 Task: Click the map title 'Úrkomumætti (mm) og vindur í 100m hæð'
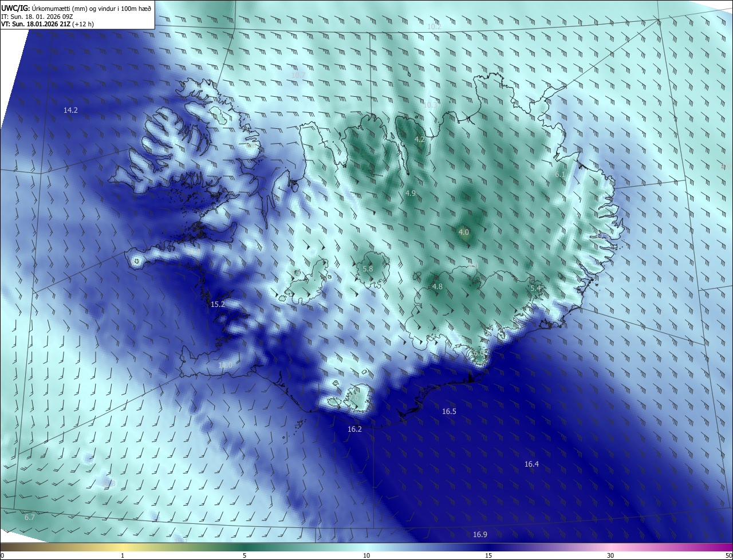click(x=92, y=7)
